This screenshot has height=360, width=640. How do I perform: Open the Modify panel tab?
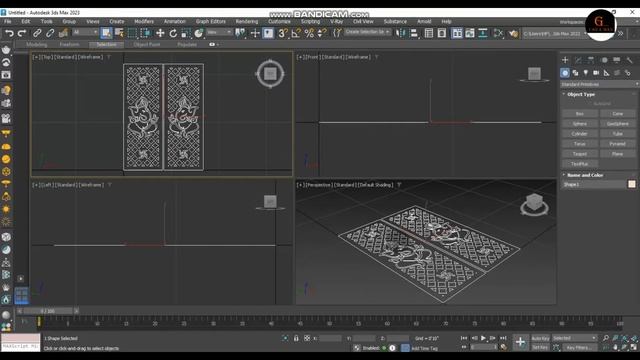tap(578, 60)
